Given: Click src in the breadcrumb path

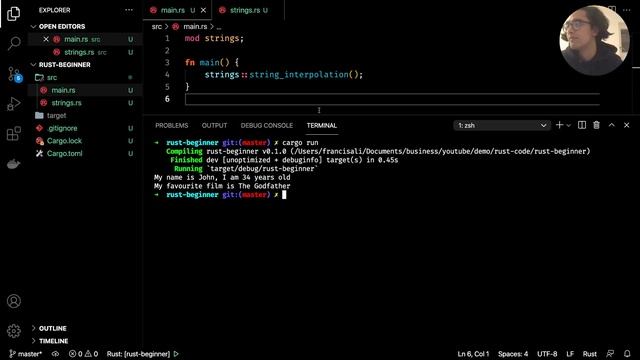Looking at the screenshot, I should click(x=157, y=27).
